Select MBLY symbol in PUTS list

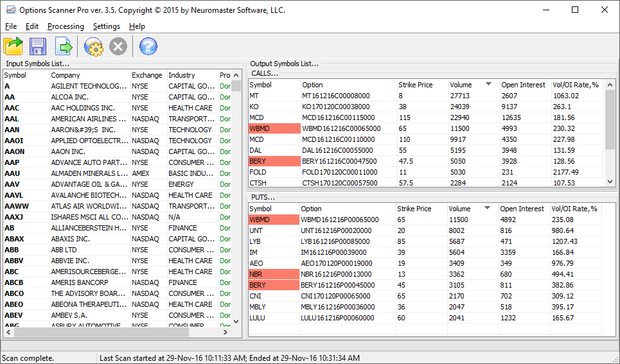tap(258, 307)
